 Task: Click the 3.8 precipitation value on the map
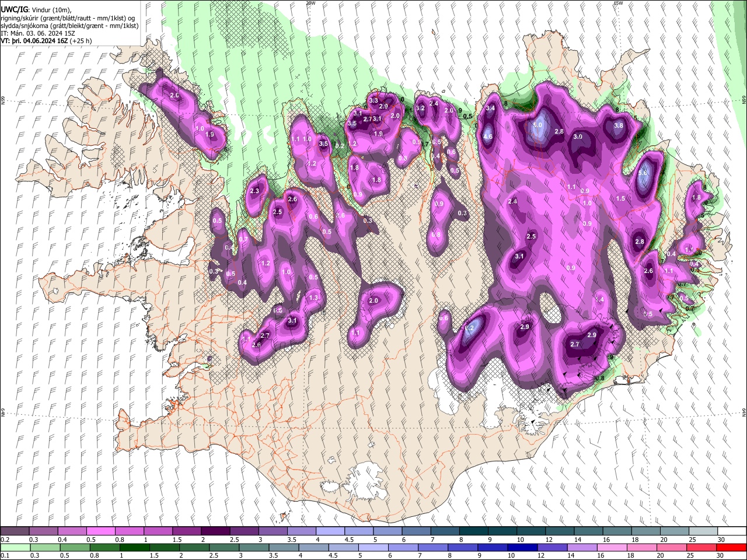619,125
